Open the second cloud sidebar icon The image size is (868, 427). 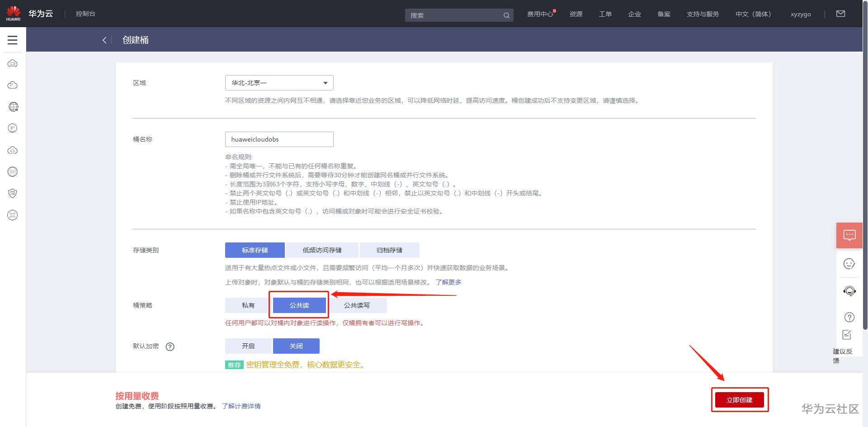[x=13, y=85]
